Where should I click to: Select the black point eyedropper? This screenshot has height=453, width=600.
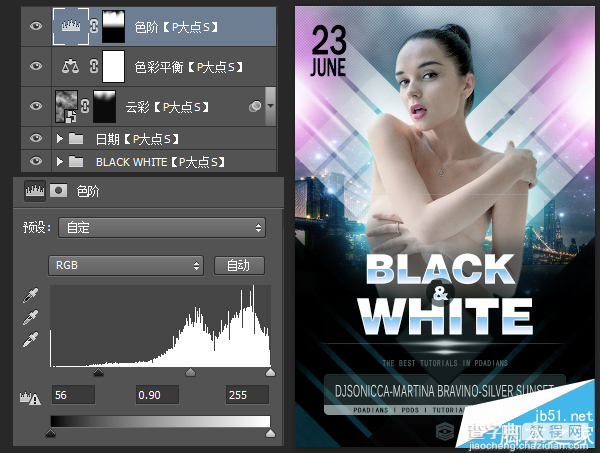[x=31, y=296]
